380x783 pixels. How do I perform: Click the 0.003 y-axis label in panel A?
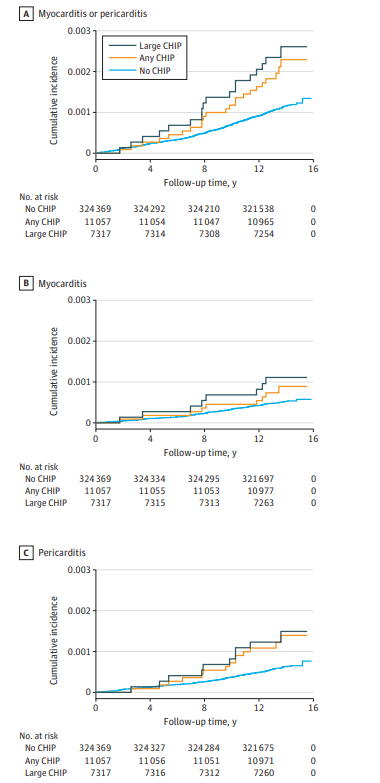click(79, 31)
